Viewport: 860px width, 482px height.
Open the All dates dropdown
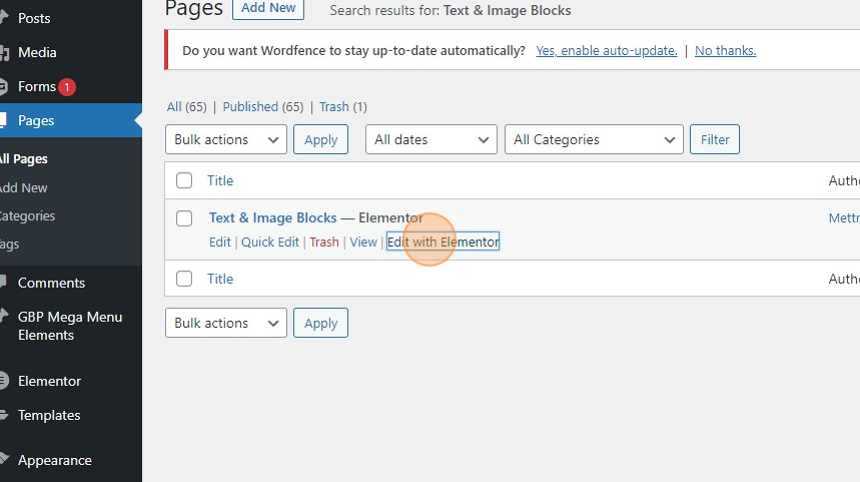coord(431,139)
